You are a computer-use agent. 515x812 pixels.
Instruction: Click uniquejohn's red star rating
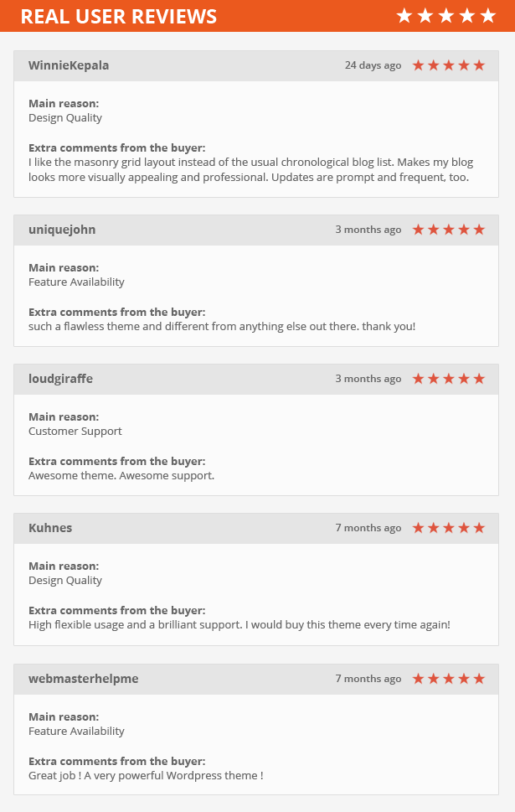[449, 230]
